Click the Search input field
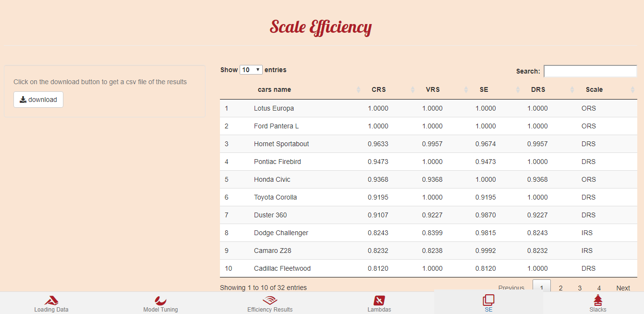Screen dimensions: 644x314 pyautogui.click(x=590, y=71)
